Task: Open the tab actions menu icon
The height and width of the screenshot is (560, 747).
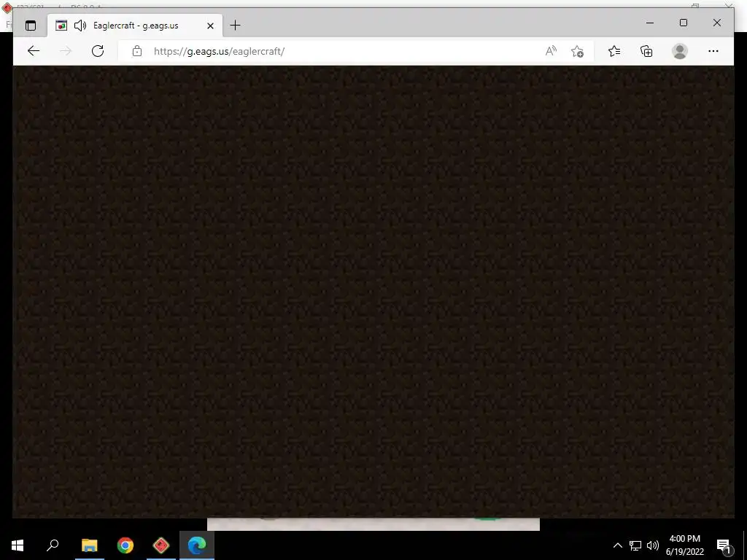Action: [31, 26]
